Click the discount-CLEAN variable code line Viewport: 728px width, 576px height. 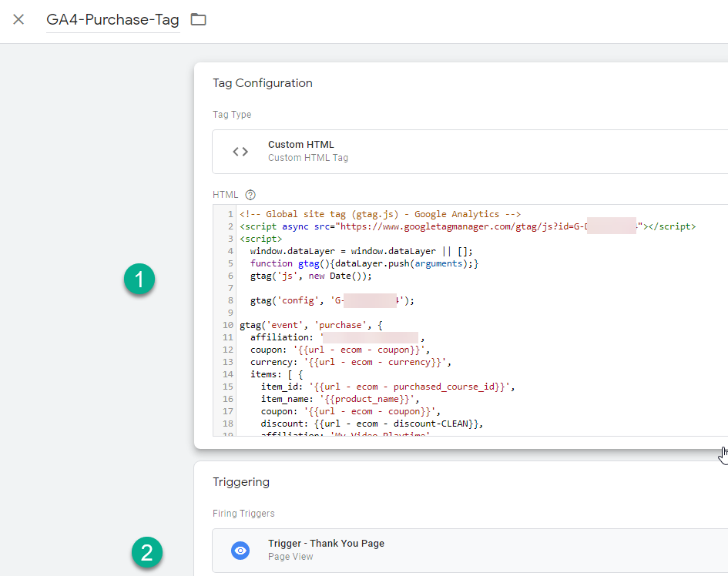click(371, 424)
